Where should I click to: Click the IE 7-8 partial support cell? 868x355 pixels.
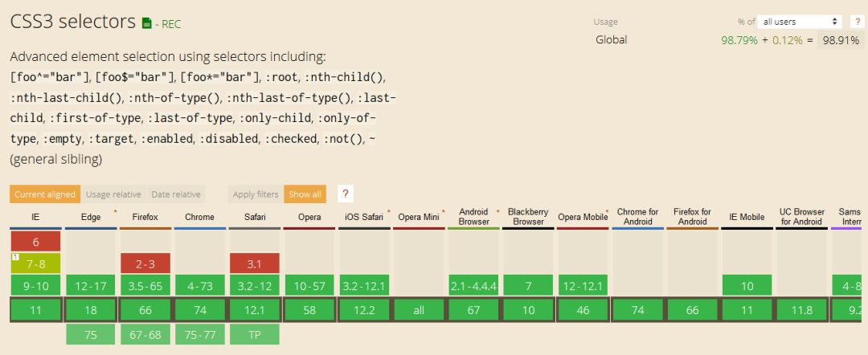pos(35,263)
